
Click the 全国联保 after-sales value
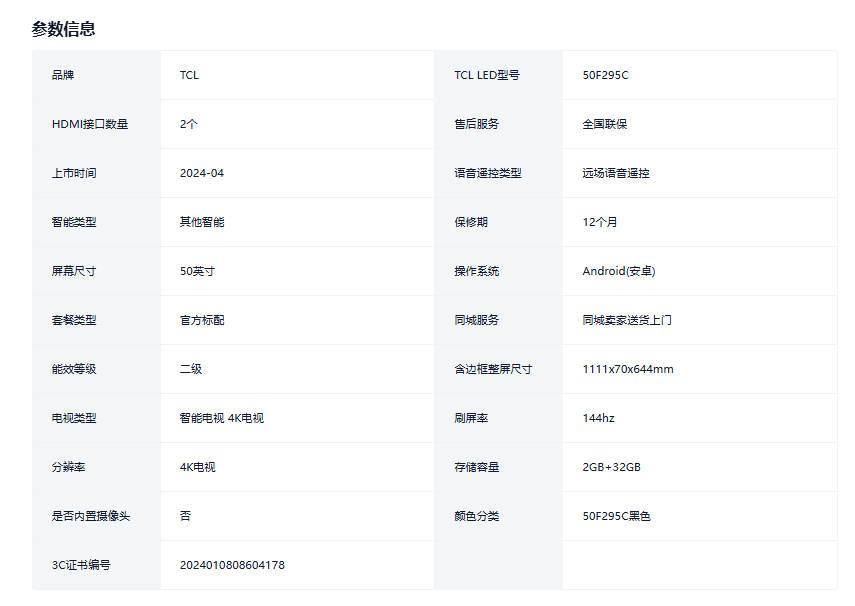[604, 124]
